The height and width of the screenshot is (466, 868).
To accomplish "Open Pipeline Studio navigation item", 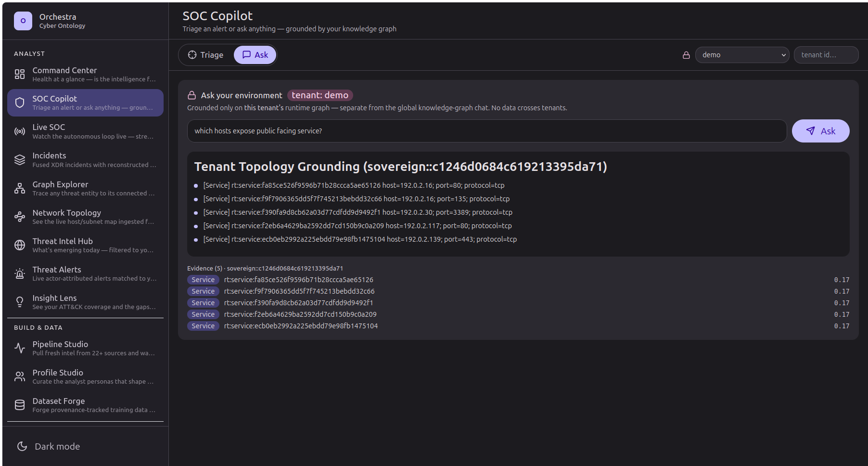I will pyautogui.click(x=85, y=348).
